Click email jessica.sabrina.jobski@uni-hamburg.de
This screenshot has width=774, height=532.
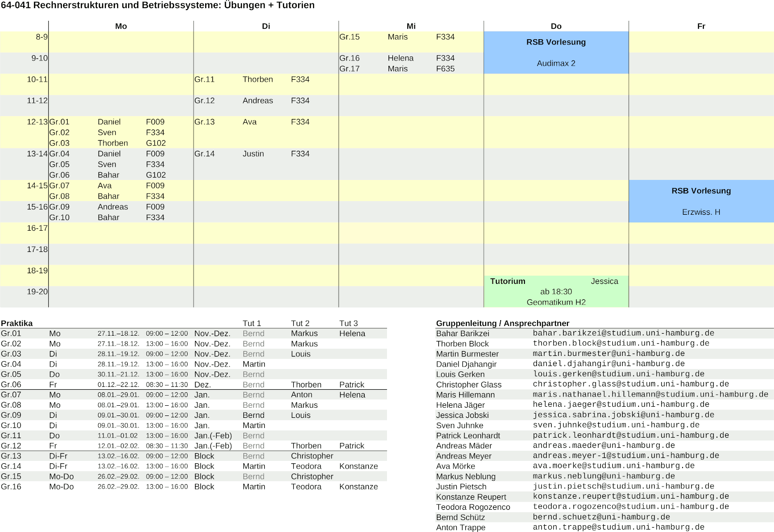pyautogui.click(x=624, y=415)
